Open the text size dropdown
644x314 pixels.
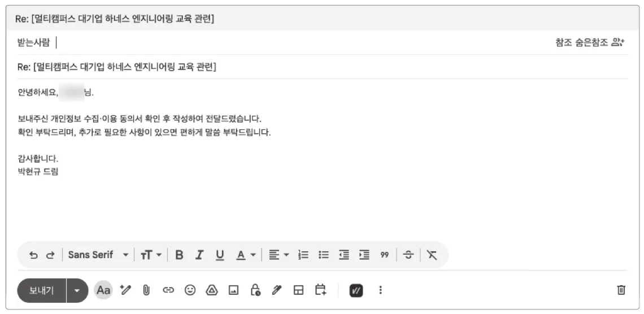point(151,255)
